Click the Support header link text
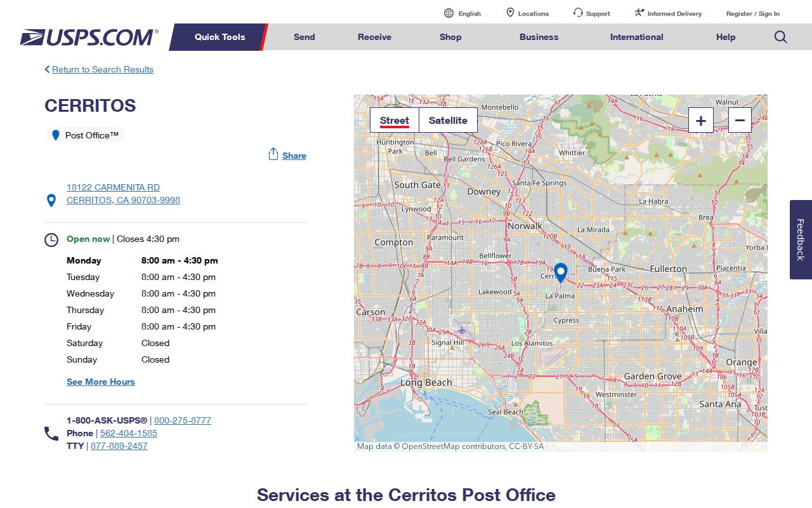 [598, 13]
